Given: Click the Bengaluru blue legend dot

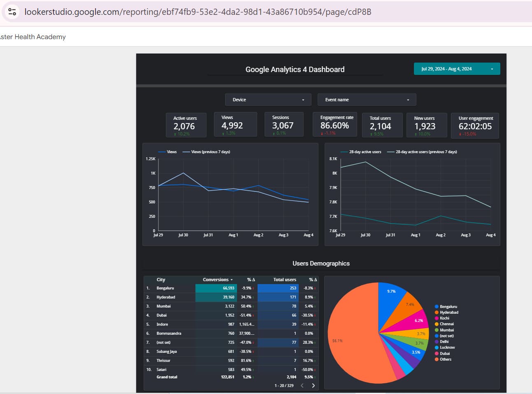Looking at the screenshot, I should pos(437,307).
